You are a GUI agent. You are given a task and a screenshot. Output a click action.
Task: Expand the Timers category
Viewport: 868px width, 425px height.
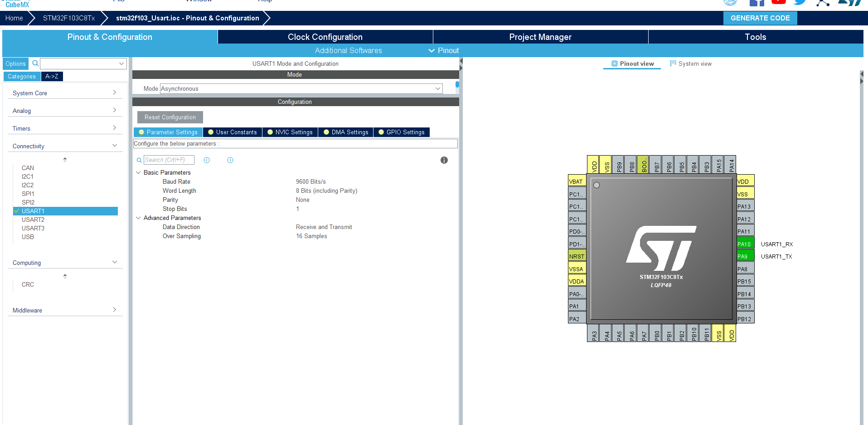point(65,128)
